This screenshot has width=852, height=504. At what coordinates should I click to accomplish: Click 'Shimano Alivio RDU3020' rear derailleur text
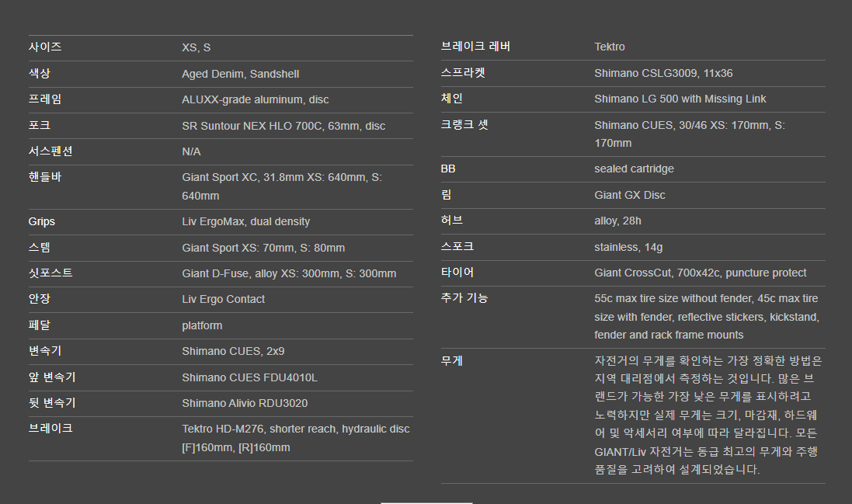(245, 403)
